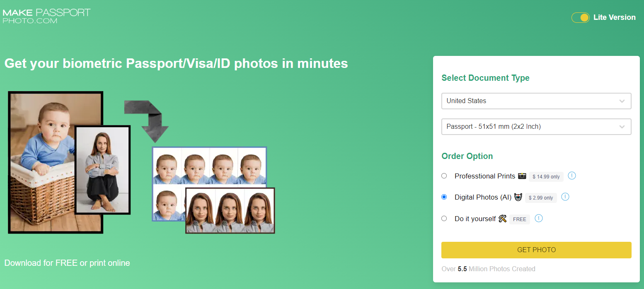Click info icon next to Do it yourself
The height and width of the screenshot is (289, 644).
point(539,218)
